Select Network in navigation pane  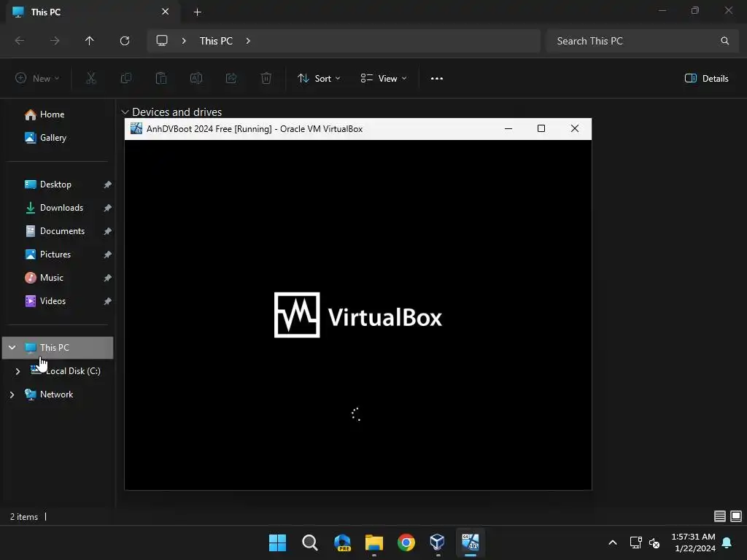coord(56,394)
